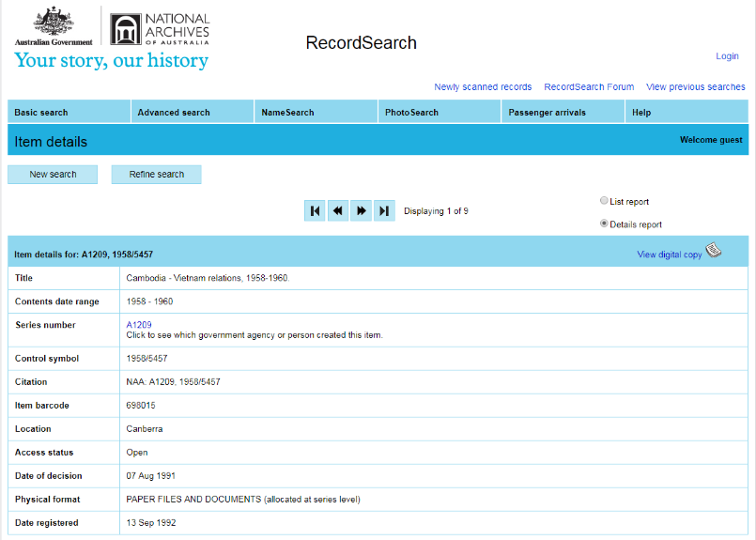This screenshot has height=540, width=756.
Task: Go to the first record with navigation arrow
Action: [315, 211]
